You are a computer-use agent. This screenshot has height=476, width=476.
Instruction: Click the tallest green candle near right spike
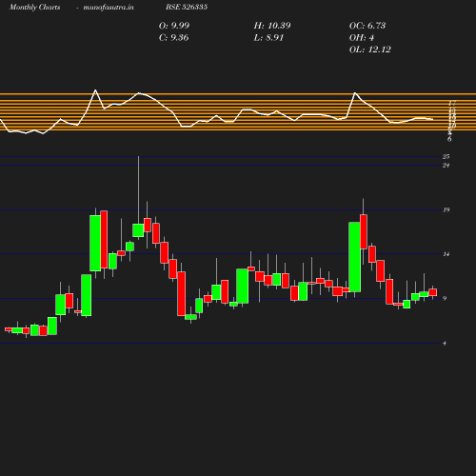pyautogui.click(x=354, y=257)
